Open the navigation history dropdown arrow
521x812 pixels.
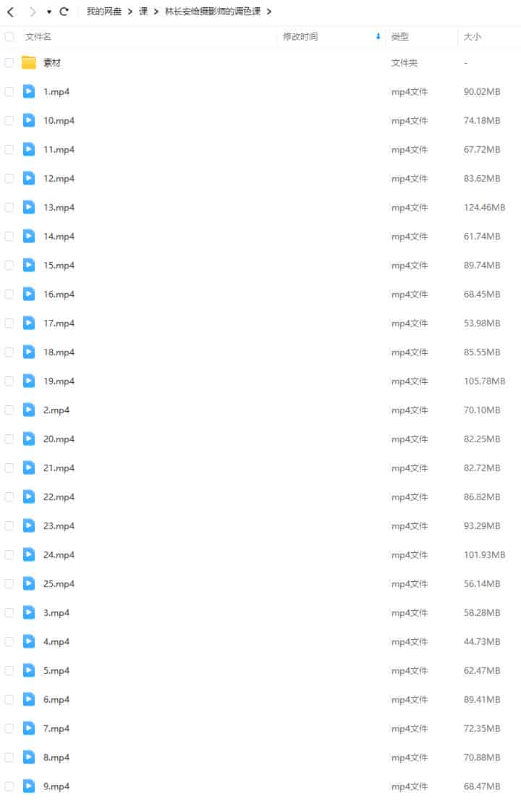[x=49, y=12]
